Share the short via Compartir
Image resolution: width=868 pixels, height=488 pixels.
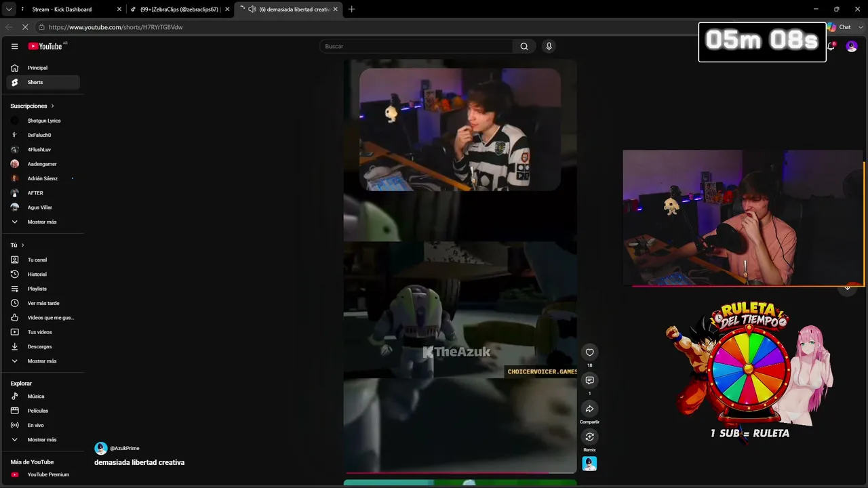coord(589,409)
